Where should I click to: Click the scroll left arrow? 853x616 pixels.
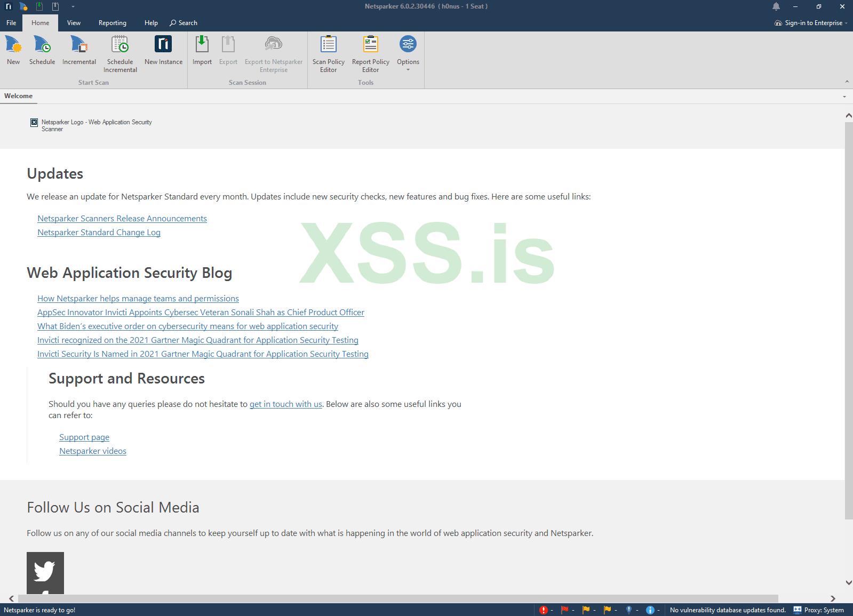(x=11, y=598)
